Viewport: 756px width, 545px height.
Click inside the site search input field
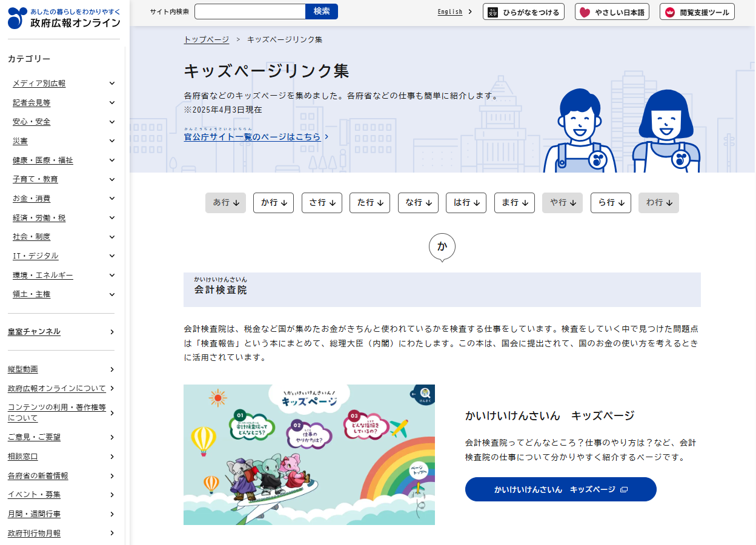[x=250, y=11]
